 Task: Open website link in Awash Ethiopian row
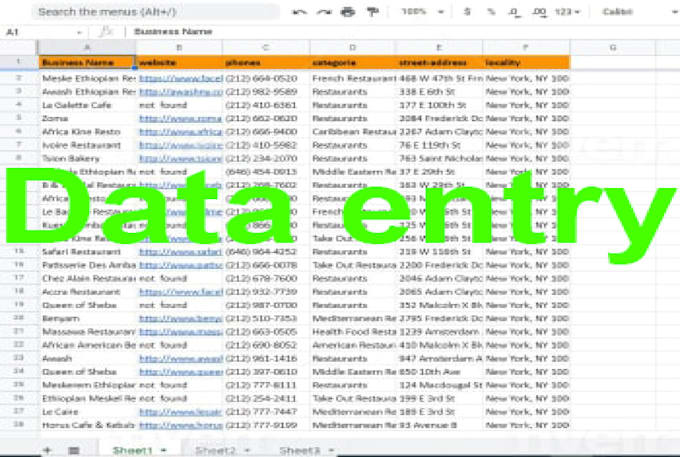[x=181, y=92]
